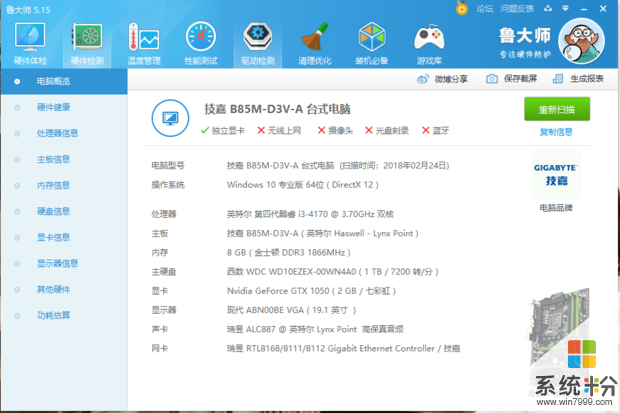Open 清理优化 cleanup broom icon
This screenshot has width=620, height=413.
click(x=315, y=44)
